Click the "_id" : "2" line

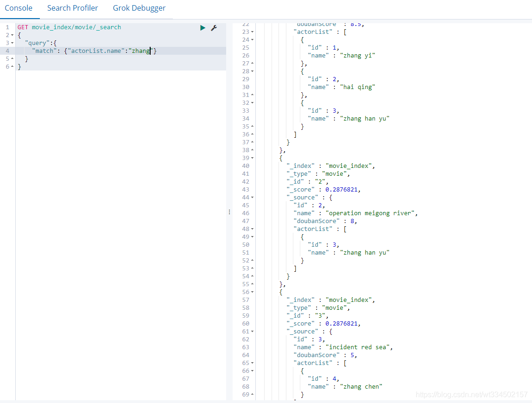click(307, 182)
